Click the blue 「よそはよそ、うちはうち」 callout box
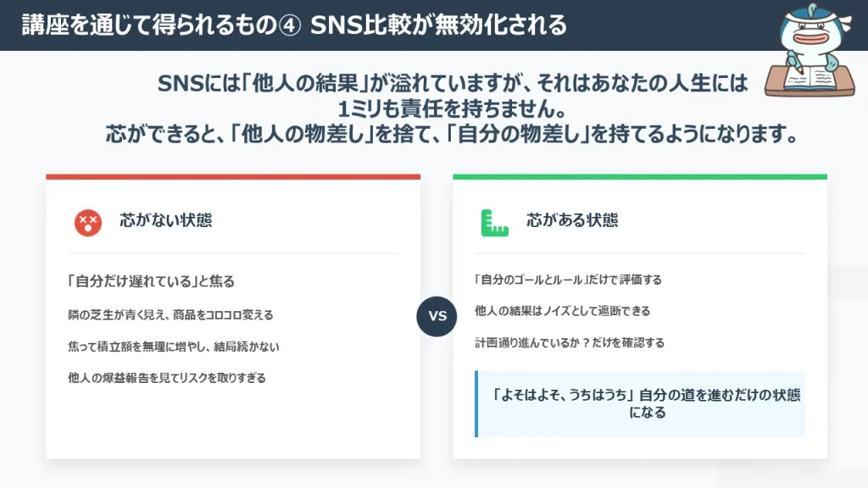 [x=641, y=404]
